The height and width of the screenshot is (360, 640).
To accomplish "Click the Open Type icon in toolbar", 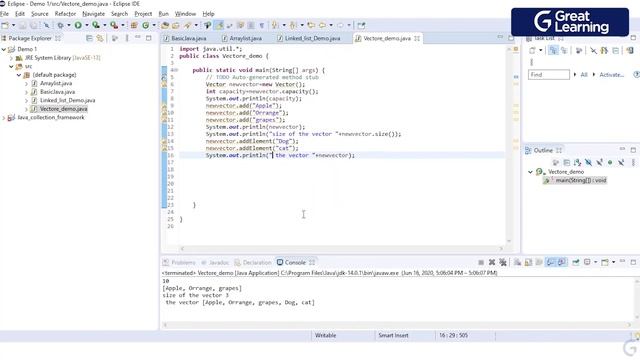I will pyautogui.click(x=165, y=25).
